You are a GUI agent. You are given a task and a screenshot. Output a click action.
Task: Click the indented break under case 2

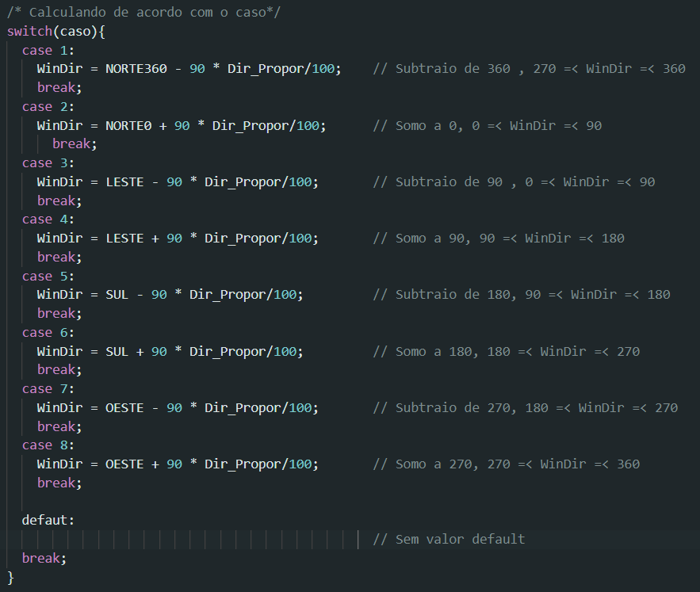pos(75,144)
